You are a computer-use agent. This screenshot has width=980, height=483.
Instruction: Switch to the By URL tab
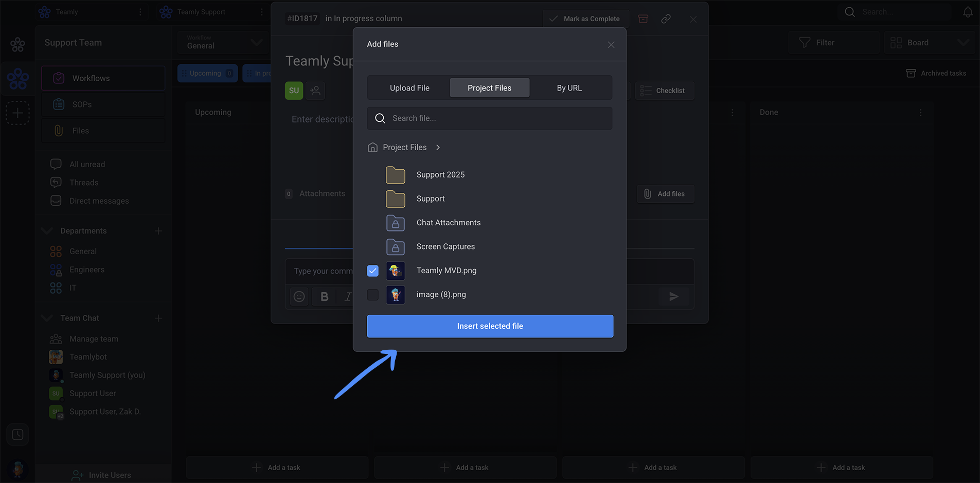click(x=569, y=88)
